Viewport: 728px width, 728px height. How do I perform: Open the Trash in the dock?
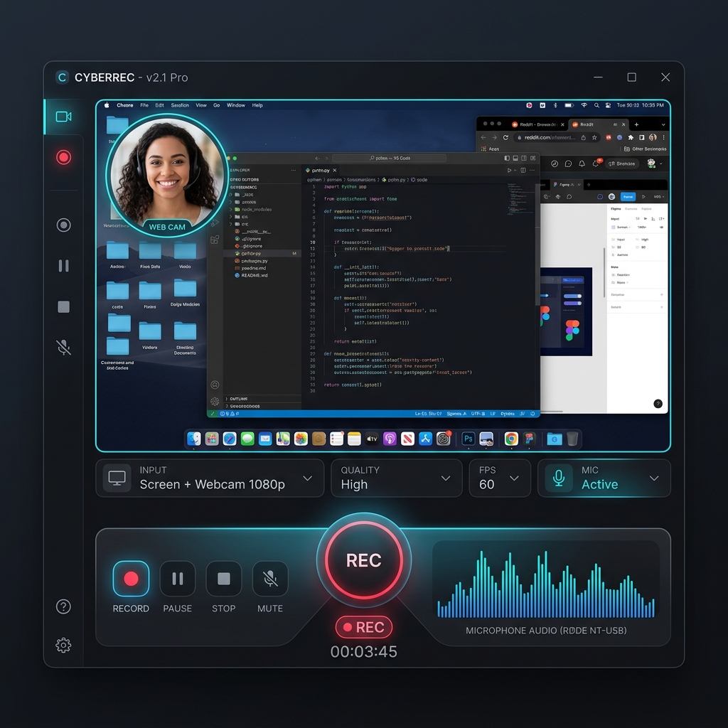click(x=572, y=439)
